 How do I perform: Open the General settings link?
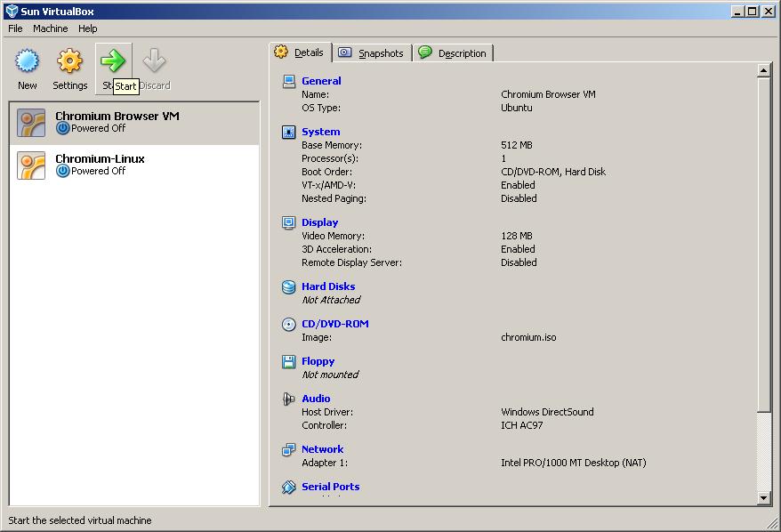click(321, 81)
